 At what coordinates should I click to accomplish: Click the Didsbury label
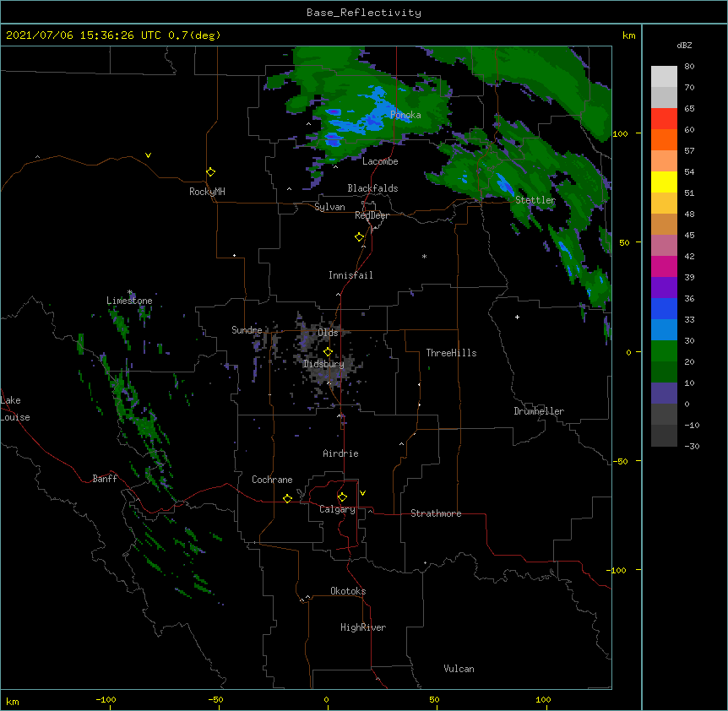pyautogui.click(x=324, y=364)
